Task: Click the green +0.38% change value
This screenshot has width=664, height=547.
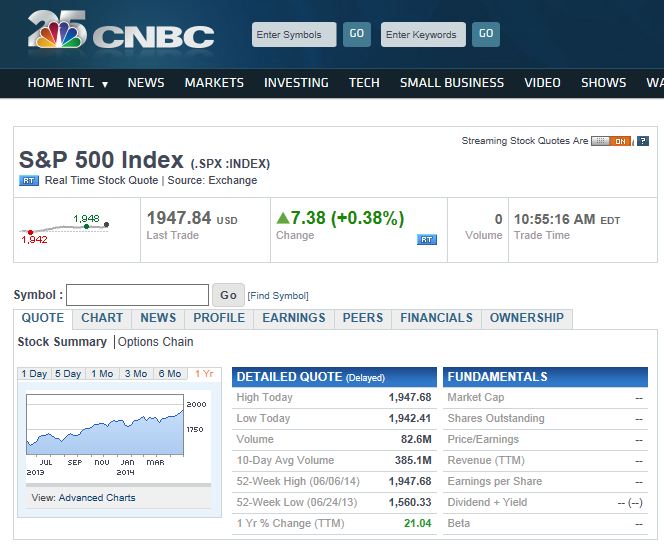Action: pos(368,218)
